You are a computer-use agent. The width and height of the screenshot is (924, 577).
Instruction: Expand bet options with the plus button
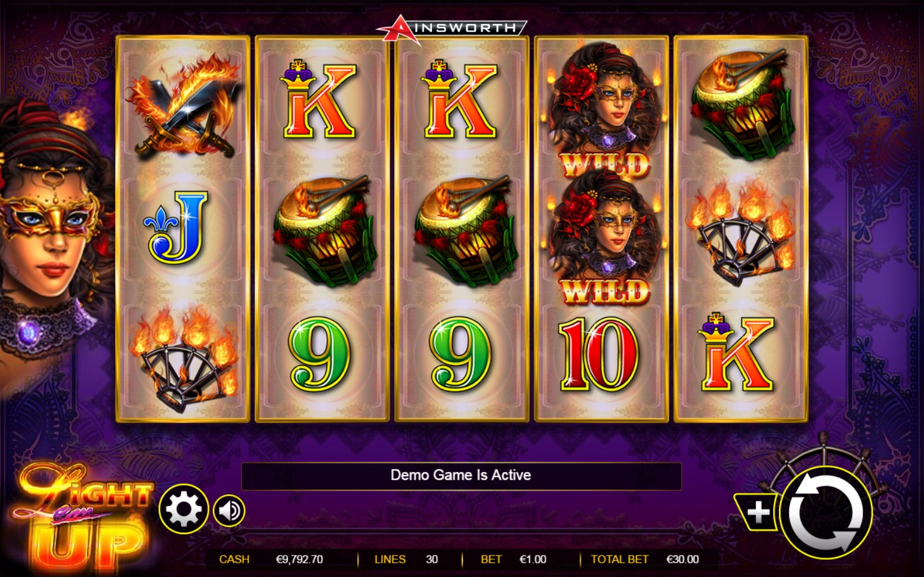pos(757,512)
